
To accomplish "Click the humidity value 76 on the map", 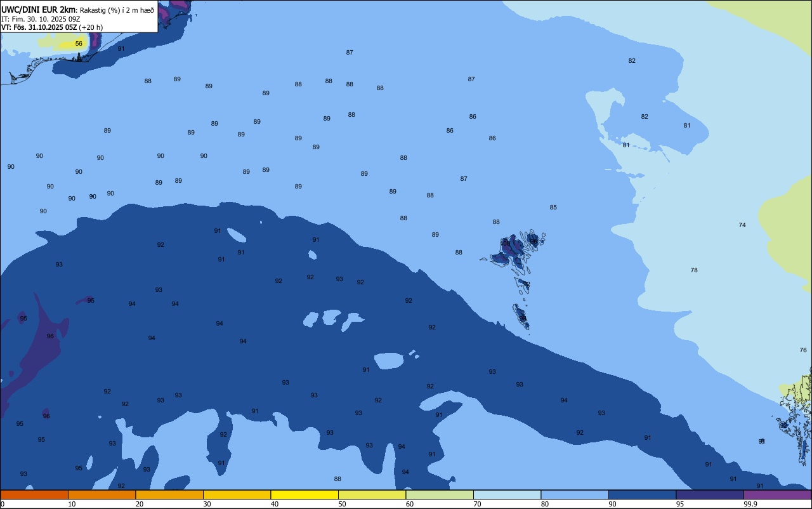I will click(x=803, y=350).
